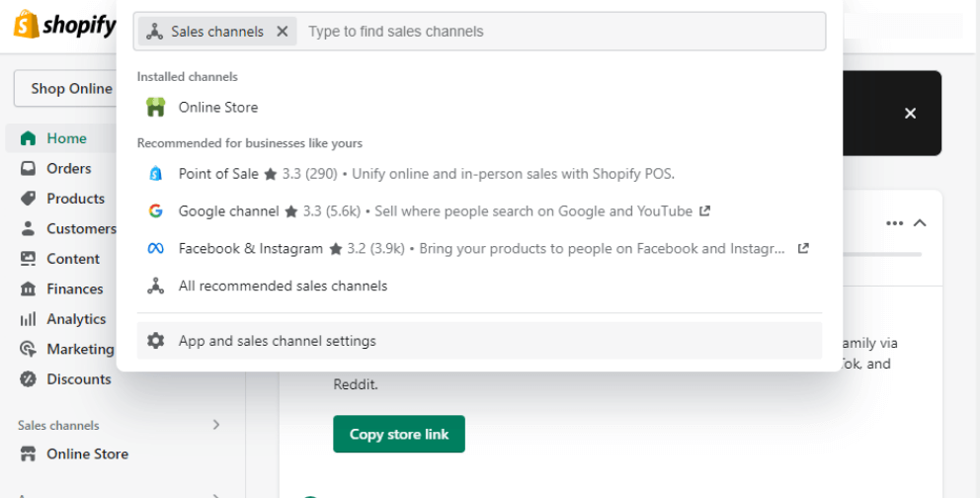Click the settings gear icon

(x=156, y=341)
